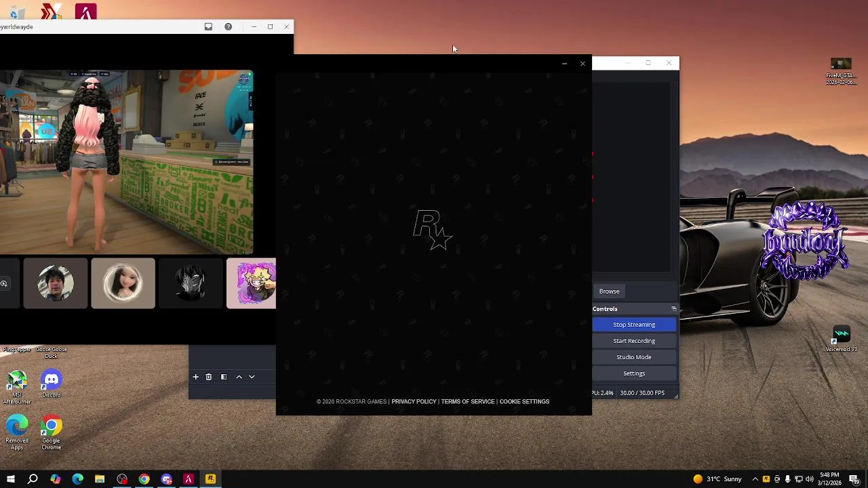The width and height of the screenshot is (868, 488).
Task: Select the dark anime avatar participant tile
Action: tap(191, 283)
